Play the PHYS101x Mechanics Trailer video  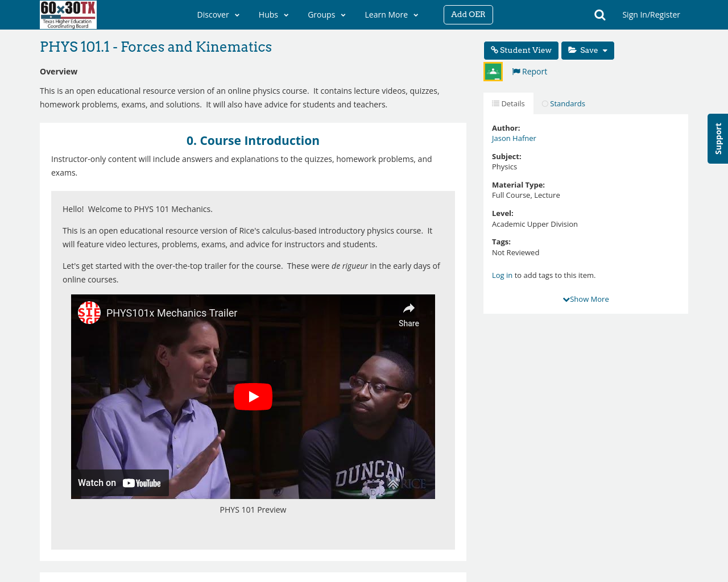[253, 397]
